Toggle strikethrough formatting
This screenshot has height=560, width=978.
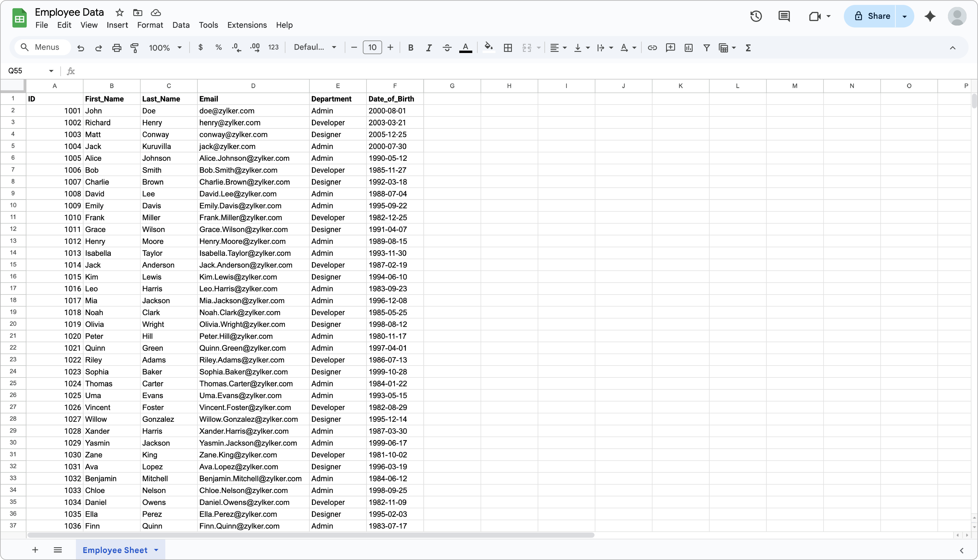coord(447,48)
